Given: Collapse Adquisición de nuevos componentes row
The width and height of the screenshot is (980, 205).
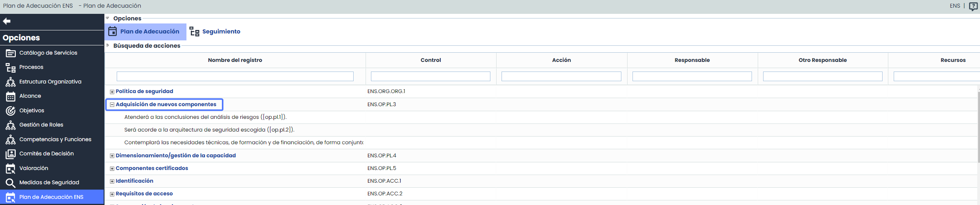Looking at the screenshot, I should pyautogui.click(x=112, y=105).
